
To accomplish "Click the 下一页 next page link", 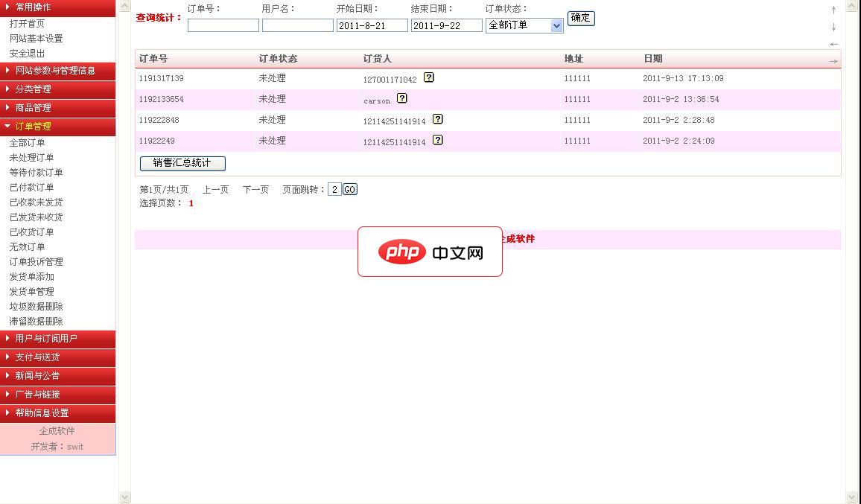I will (x=255, y=189).
